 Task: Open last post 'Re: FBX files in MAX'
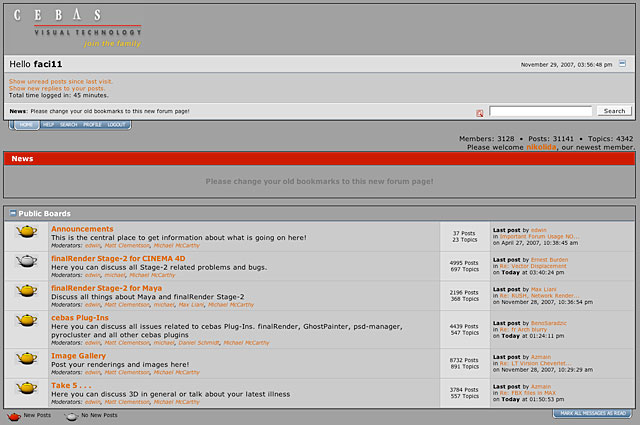coord(528,393)
